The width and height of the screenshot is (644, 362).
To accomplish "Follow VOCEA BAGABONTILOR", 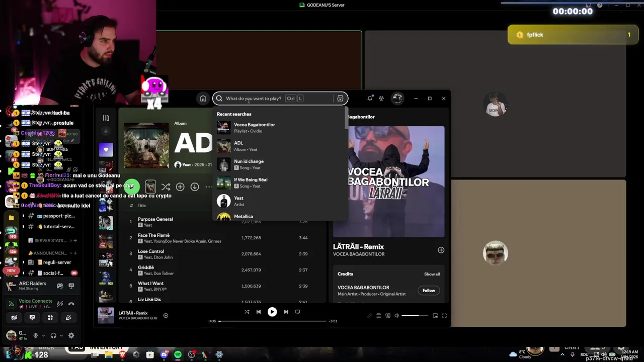I will [429, 290].
